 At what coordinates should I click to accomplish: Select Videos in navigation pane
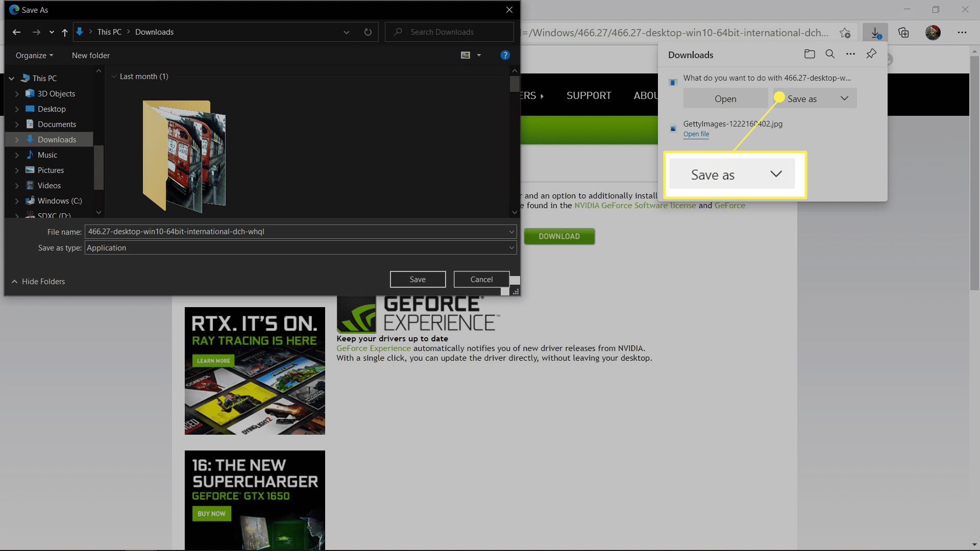point(49,186)
